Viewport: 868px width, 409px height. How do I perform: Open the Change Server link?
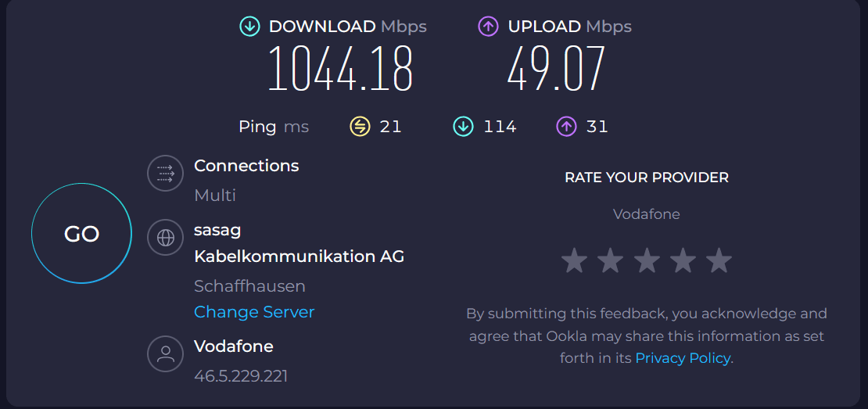pos(254,312)
